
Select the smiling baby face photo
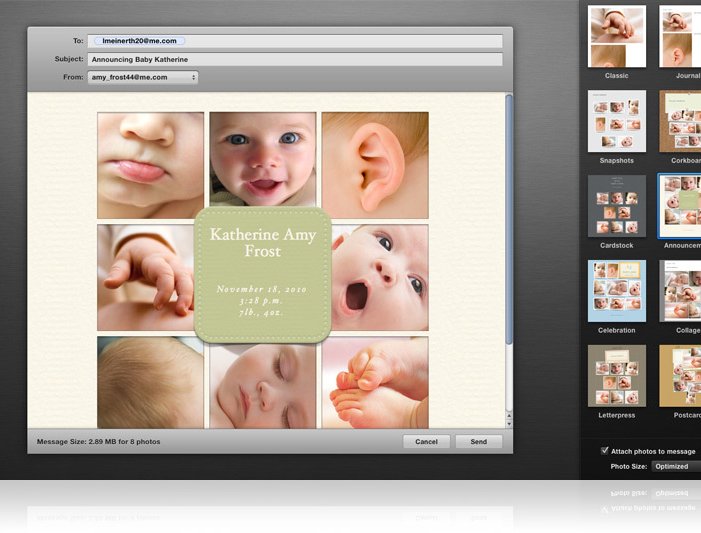[x=263, y=160]
